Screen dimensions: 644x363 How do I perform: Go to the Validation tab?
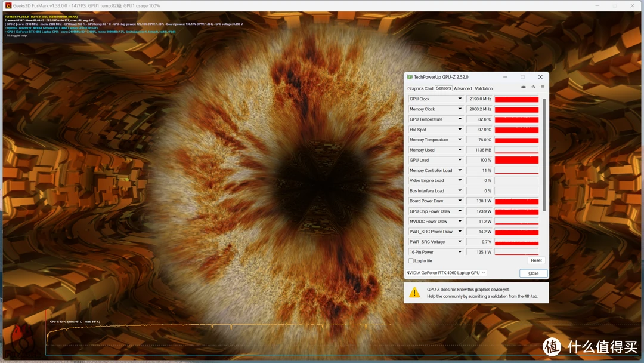click(484, 88)
